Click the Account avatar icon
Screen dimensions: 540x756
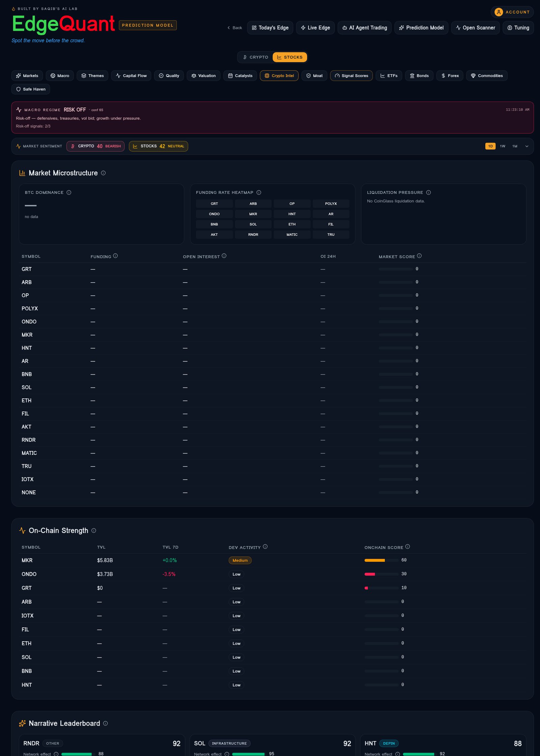point(498,12)
